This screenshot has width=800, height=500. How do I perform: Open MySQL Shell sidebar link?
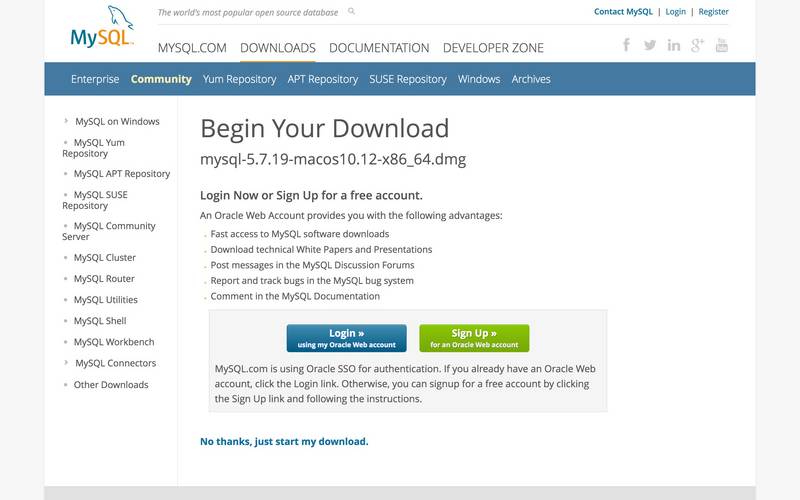click(100, 321)
